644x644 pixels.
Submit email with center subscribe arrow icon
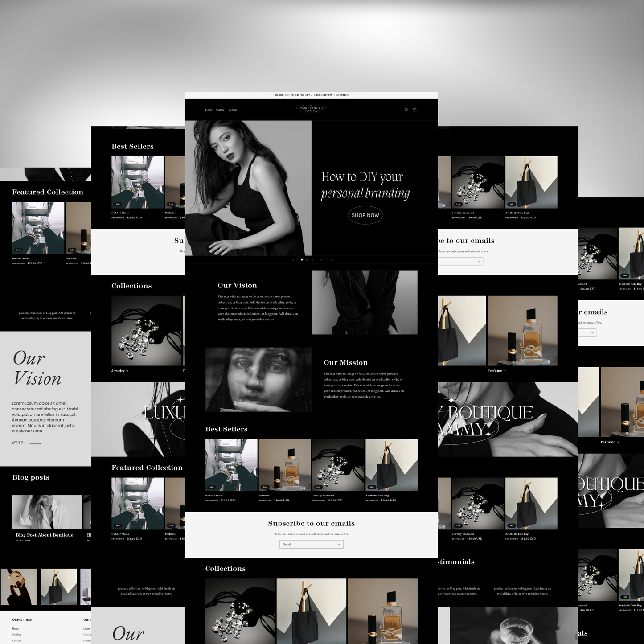click(339, 544)
